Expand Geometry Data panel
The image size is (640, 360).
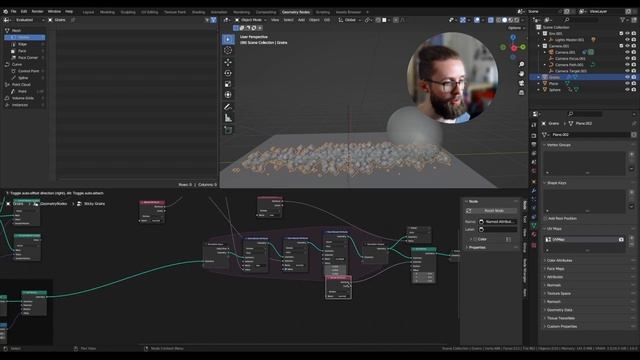[x=559, y=310]
